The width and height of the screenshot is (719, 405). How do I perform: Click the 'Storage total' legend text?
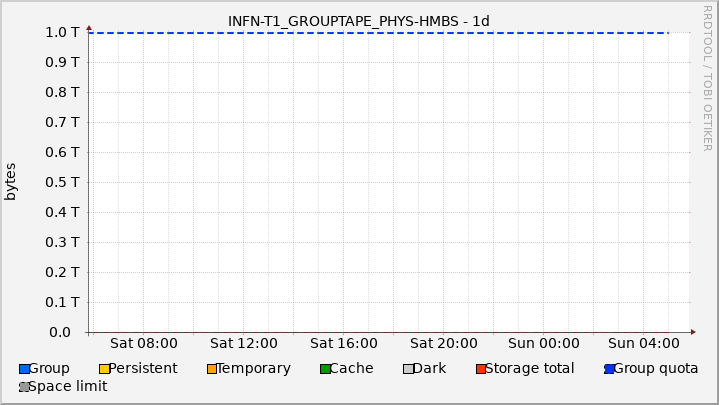coord(530,369)
